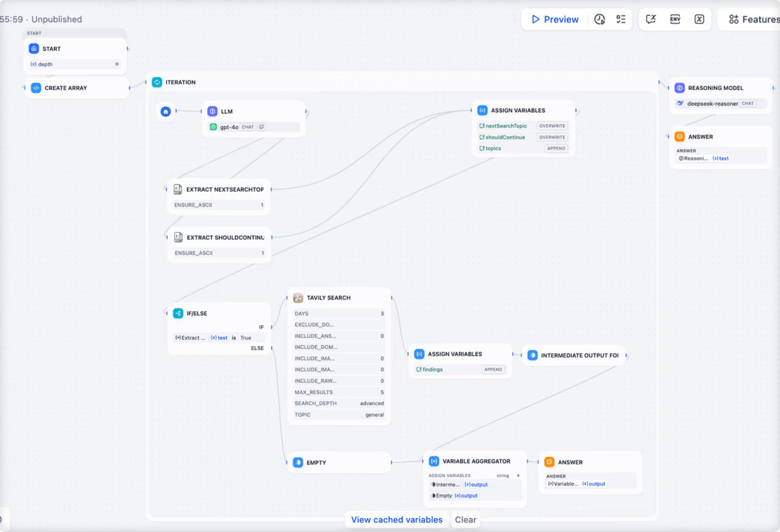Select the START node home icon
The height and width of the screenshot is (532, 780).
[34, 49]
